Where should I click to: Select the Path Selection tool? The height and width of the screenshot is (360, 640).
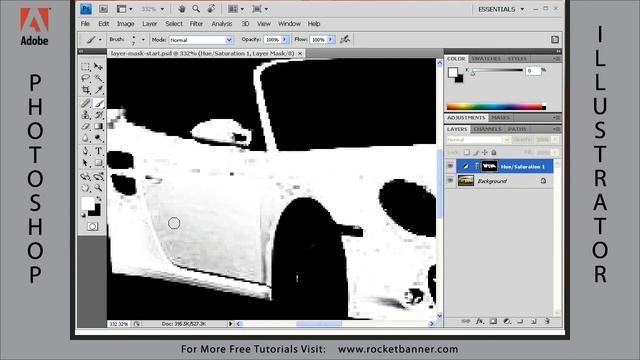[x=85, y=163]
